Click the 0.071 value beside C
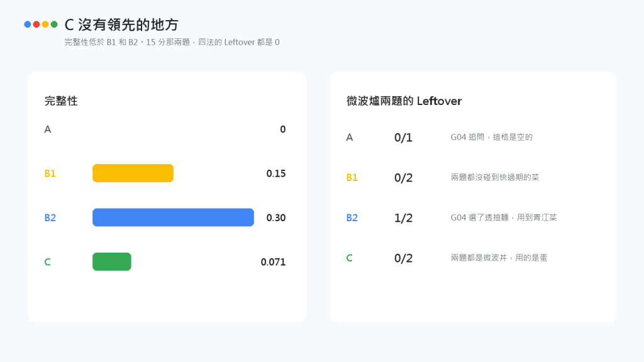Screen dimensions: 644x362 click(273, 262)
